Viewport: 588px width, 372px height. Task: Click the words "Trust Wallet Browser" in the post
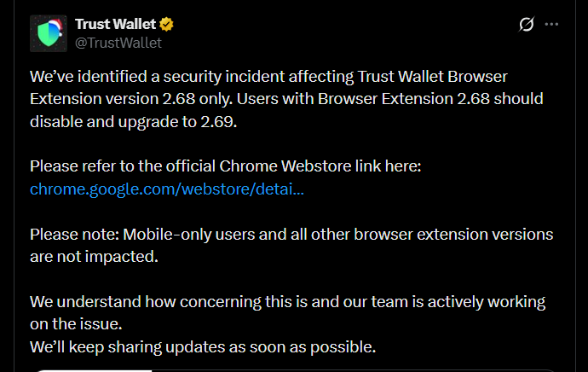click(432, 77)
